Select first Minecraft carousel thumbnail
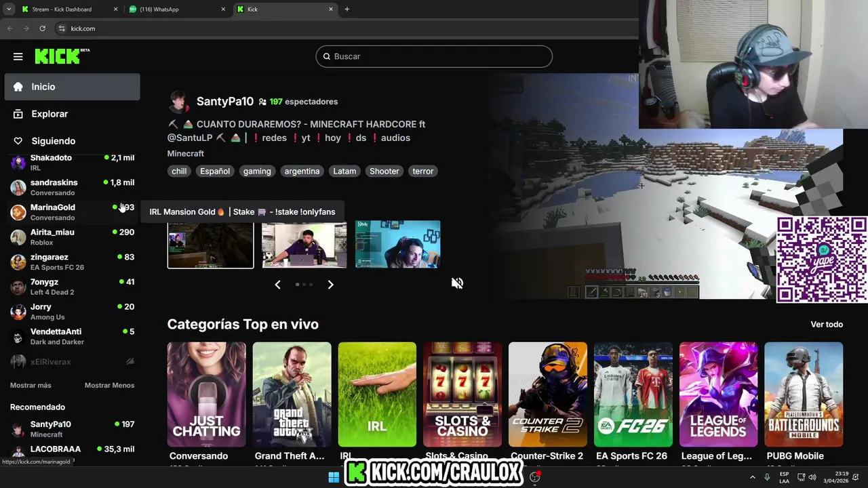The width and height of the screenshot is (868, 488). coord(211,244)
